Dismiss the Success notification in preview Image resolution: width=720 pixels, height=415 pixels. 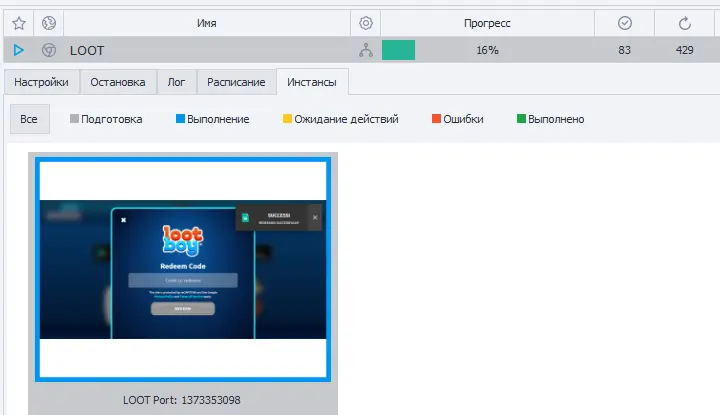[x=315, y=217]
